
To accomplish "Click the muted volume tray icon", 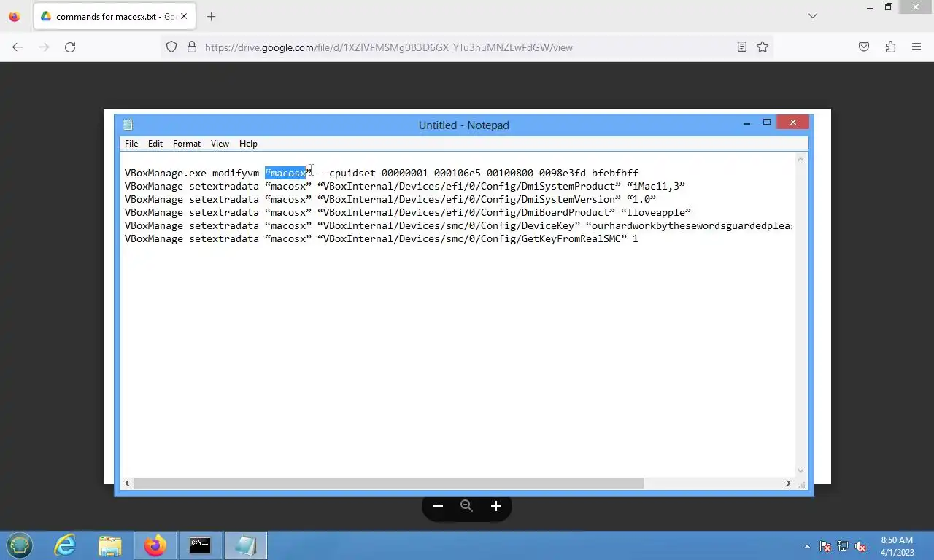I will tap(860, 546).
